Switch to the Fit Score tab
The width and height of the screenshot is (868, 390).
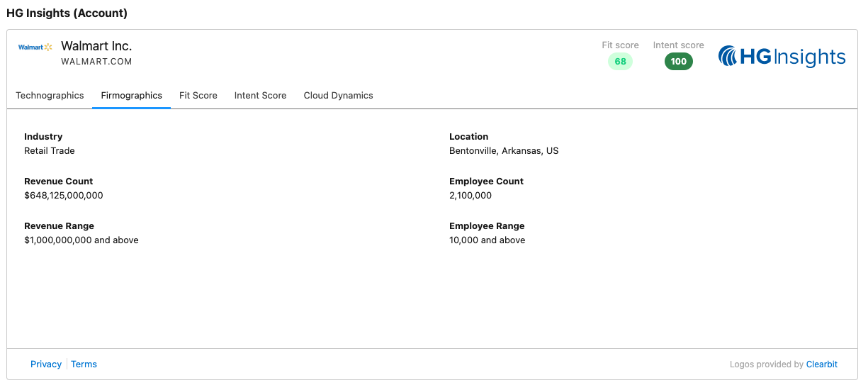tap(198, 95)
